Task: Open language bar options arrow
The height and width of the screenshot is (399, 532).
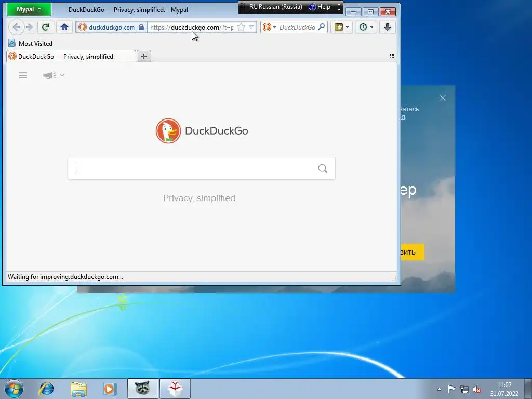Action: pos(339,9)
